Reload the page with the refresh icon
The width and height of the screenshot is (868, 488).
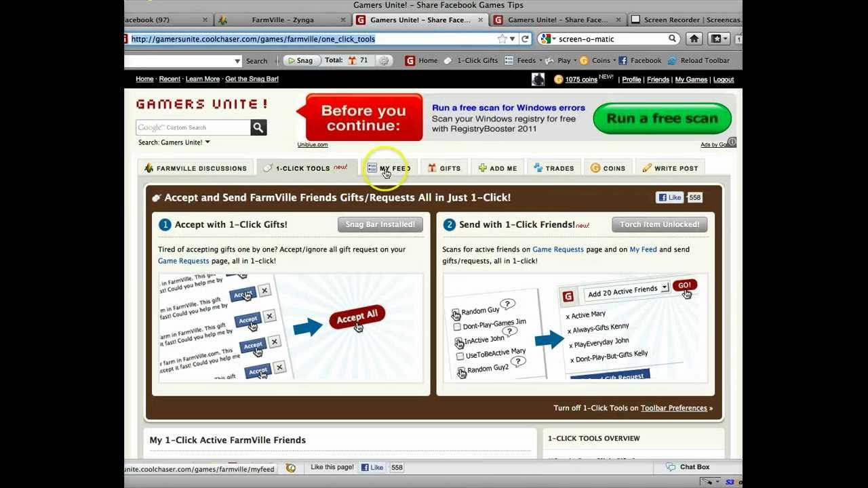[524, 39]
